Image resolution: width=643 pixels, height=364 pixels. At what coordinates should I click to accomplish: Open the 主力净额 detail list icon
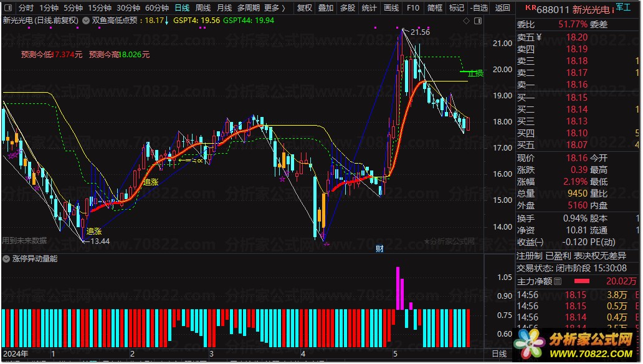pyautogui.click(x=558, y=281)
